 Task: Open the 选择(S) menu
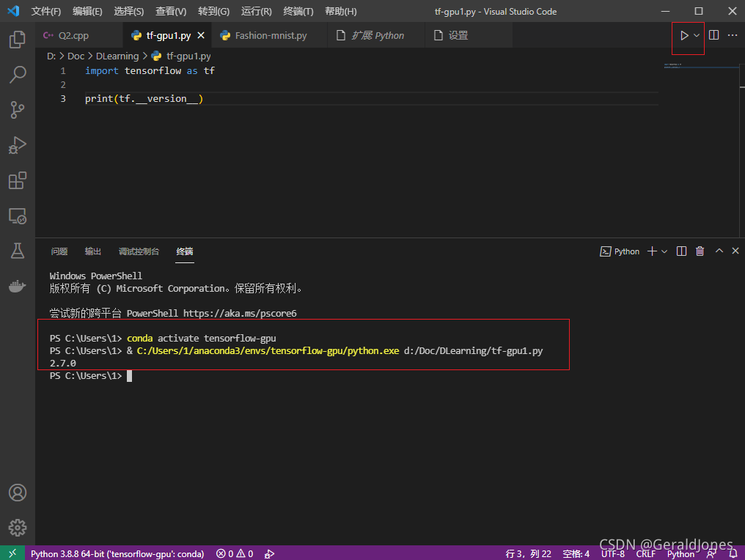pos(129,12)
